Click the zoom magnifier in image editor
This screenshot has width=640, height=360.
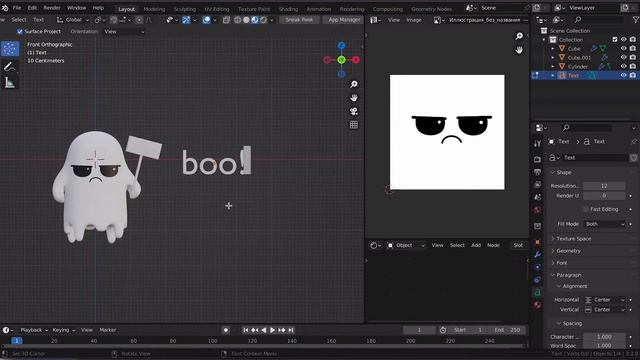pyautogui.click(x=519, y=36)
